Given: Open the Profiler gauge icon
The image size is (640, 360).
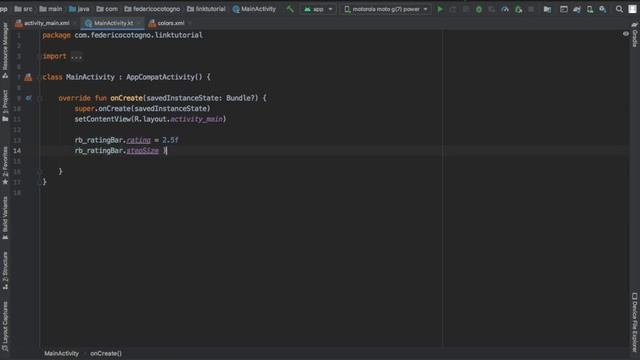Looking at the screenshot, I should click(505, 9).
